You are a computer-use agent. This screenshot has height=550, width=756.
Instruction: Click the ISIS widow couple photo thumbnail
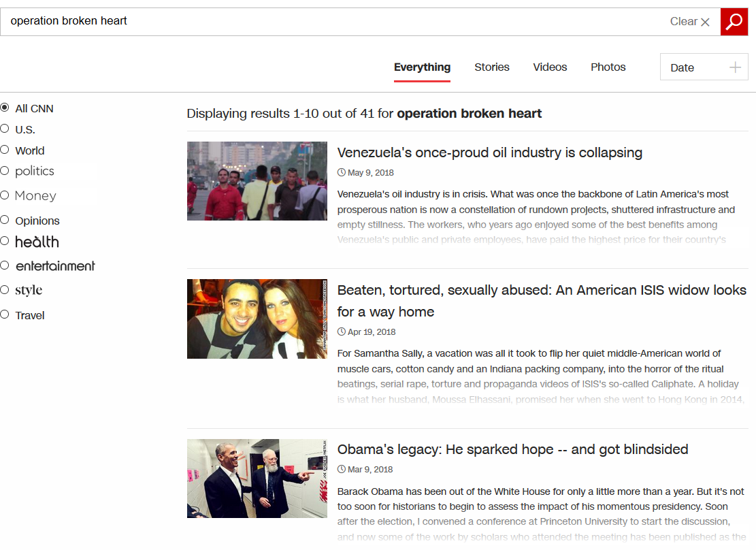point(257,319)
